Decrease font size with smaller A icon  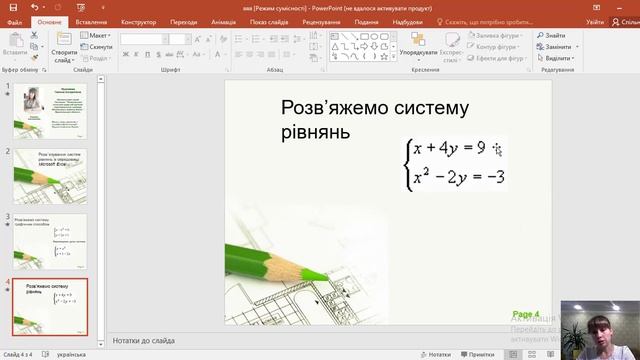pyautogui.click(x=209, y=39)
